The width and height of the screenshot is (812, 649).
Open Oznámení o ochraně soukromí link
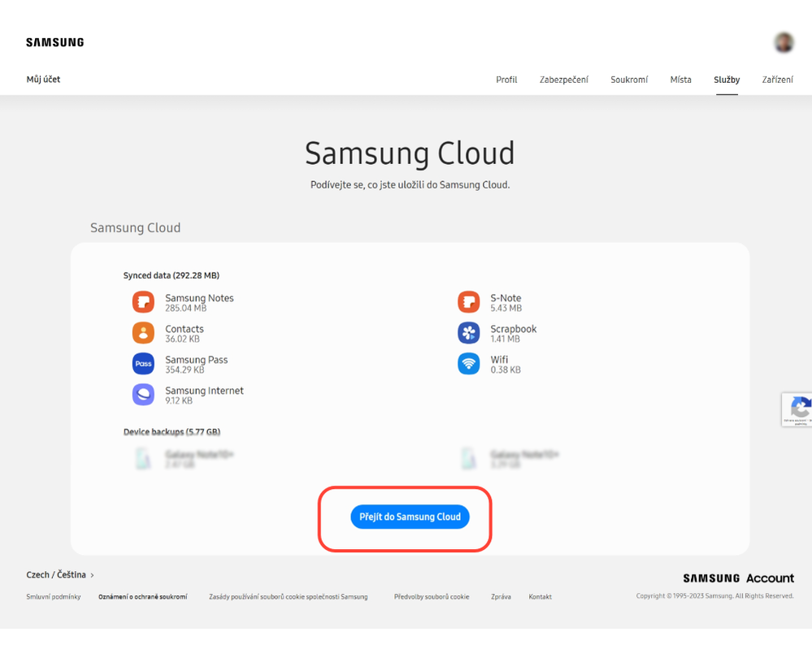pyautogui.click(x=143, y=597)
